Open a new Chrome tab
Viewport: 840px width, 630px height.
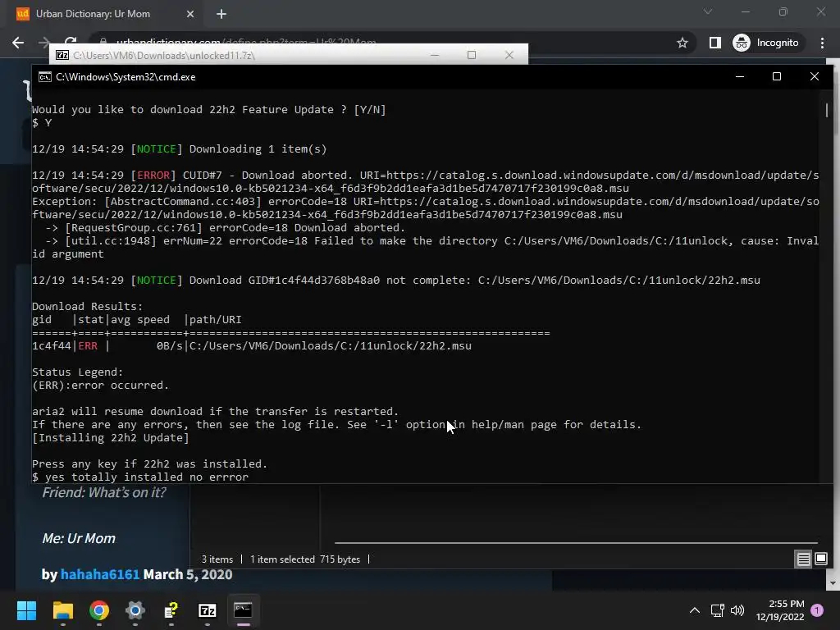(x=221, y=14)
